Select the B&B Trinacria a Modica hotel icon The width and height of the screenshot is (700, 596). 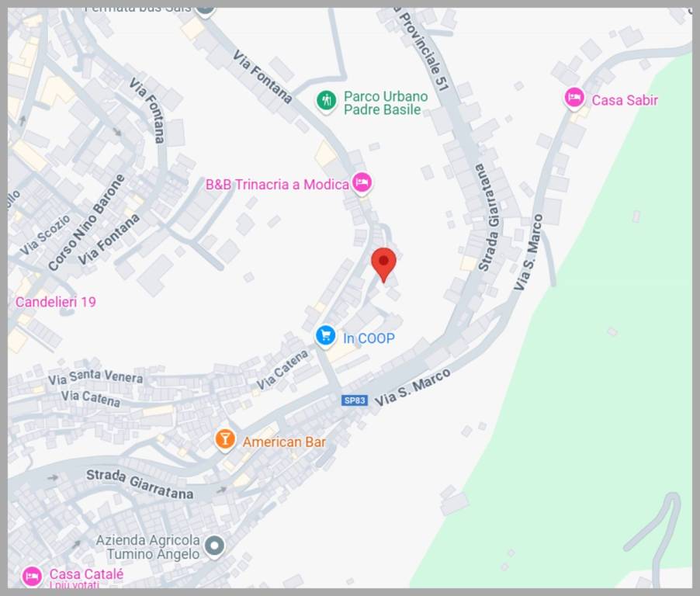(362, 182)
